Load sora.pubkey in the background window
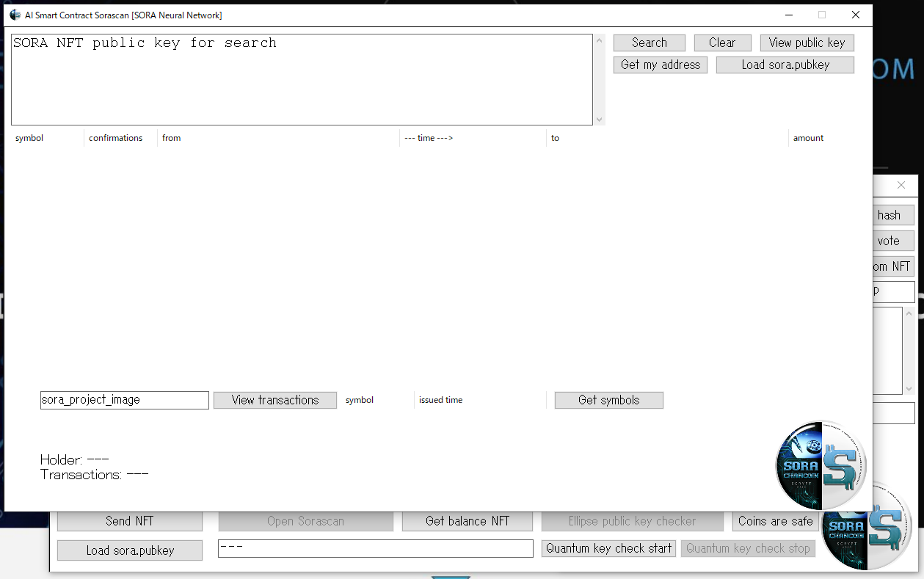 [x=130, y=550]
